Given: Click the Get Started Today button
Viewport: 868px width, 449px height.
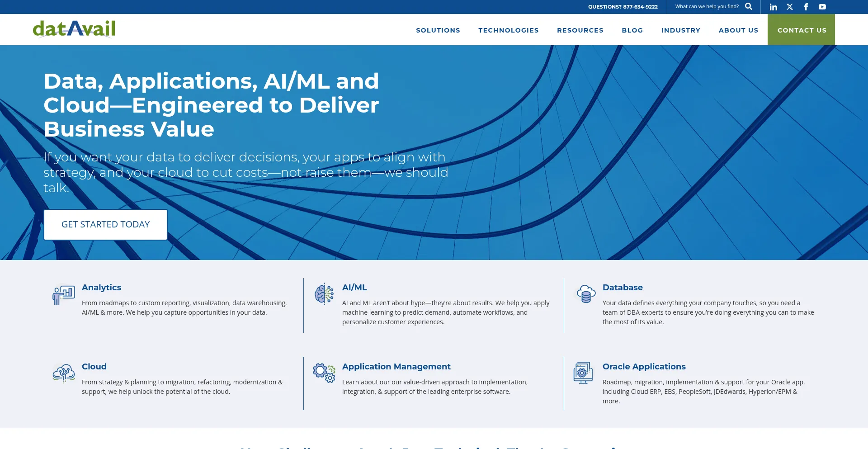Looking at the screenshot, I should click(105, 225).
